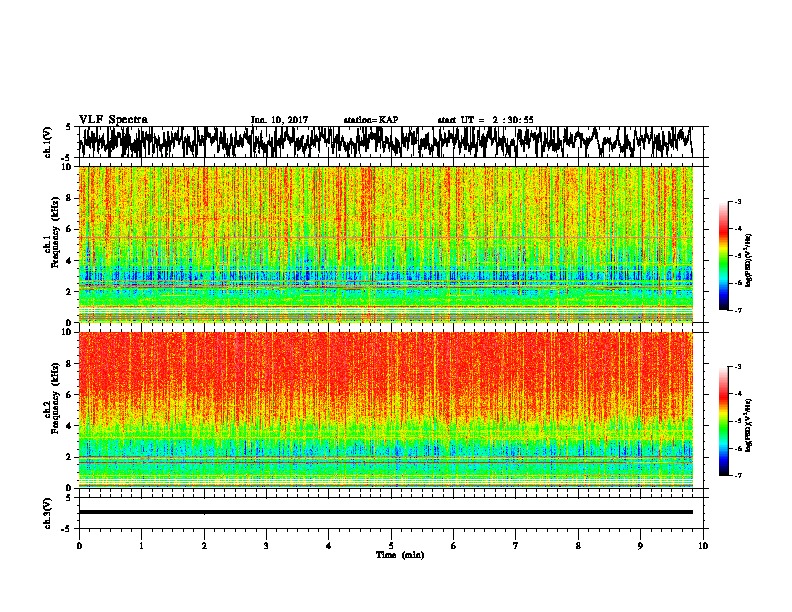
Task: Click time axis tick label 6
Action: [454, 546]
